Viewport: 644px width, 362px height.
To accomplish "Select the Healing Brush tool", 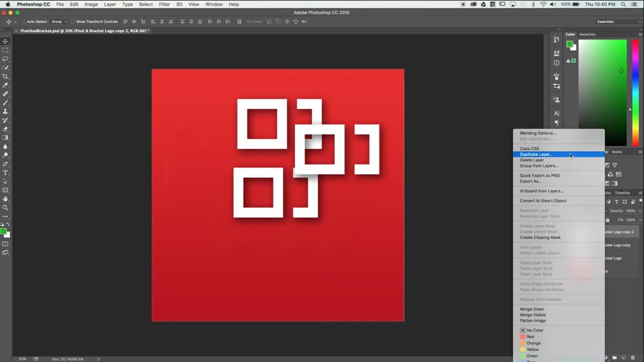I will (x=5, y=94).
